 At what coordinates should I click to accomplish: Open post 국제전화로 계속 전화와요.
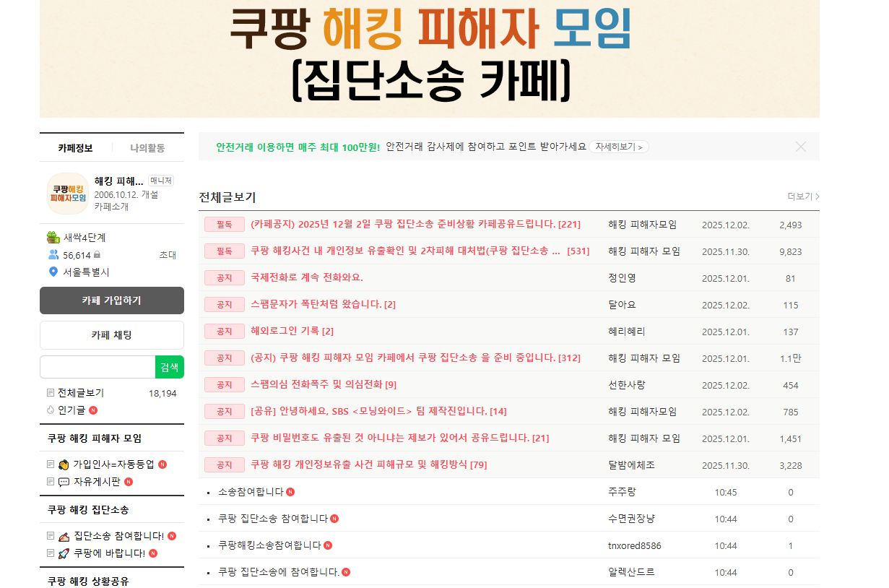(x=307, y=277)
